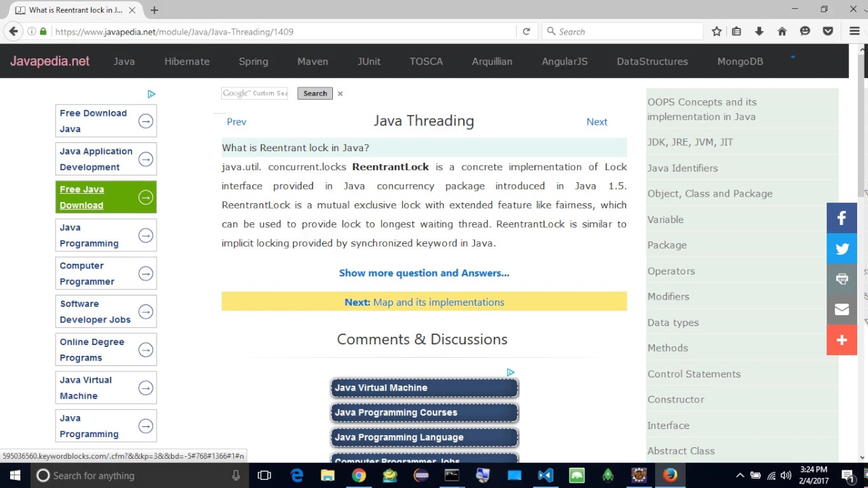Open the 'Computer Programmer' ad arrow
This screenshot has width=868, height=488.
point(146,274)
